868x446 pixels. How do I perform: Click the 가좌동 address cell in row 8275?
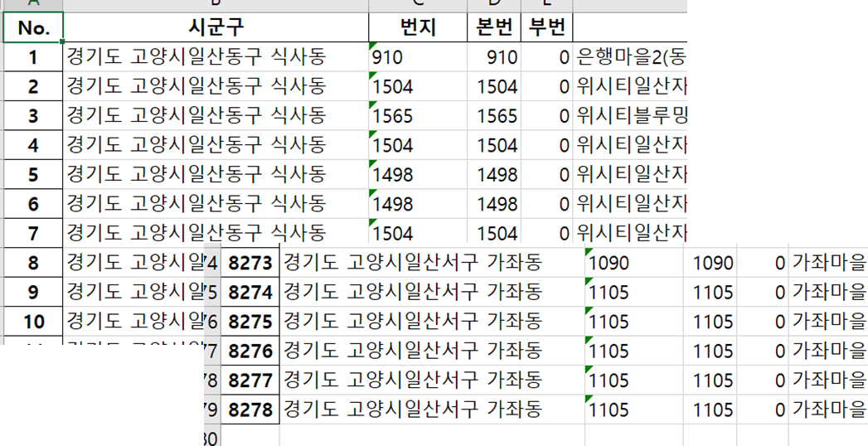pos(432,322)
